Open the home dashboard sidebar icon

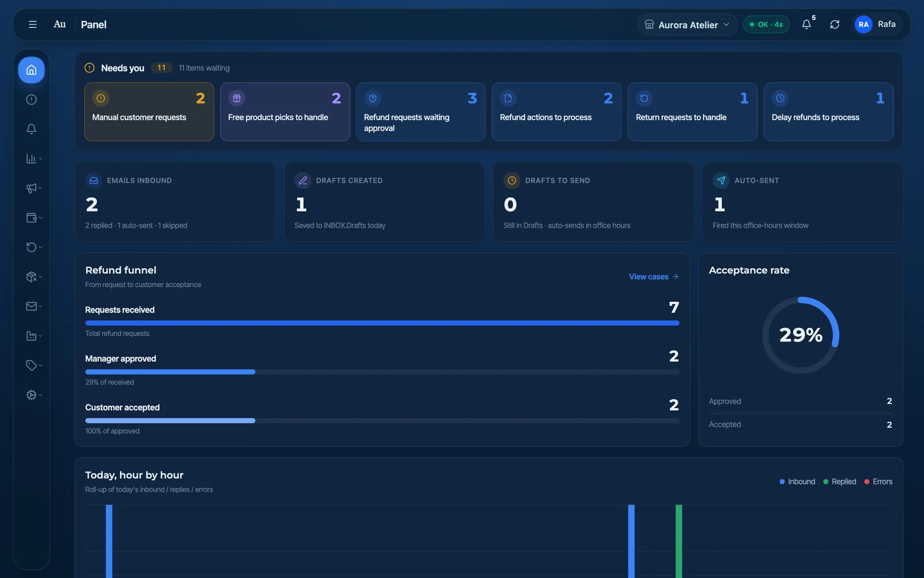coord(31,70)
